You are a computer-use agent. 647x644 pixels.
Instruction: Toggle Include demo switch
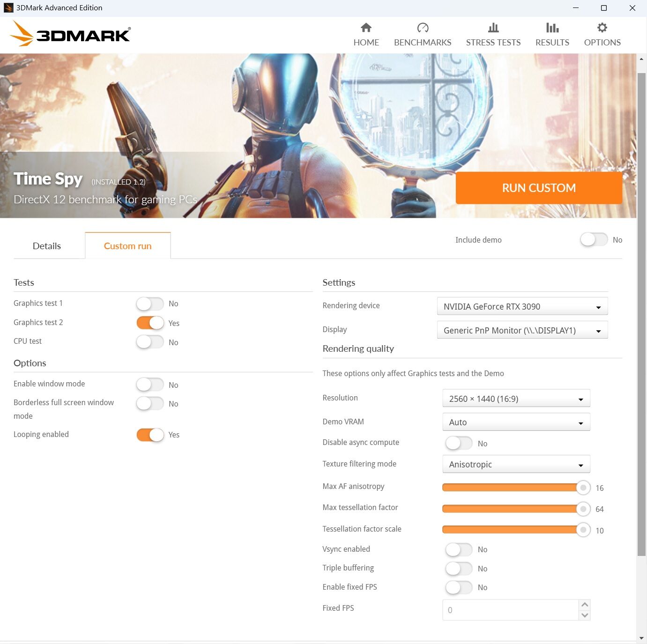coord(594,239)
